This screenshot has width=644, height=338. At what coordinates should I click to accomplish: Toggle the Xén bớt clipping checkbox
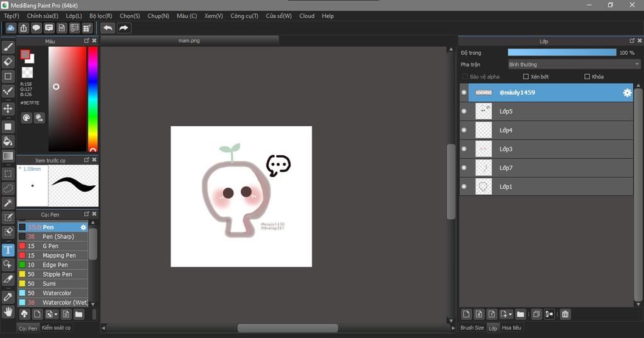click(526, 77)
